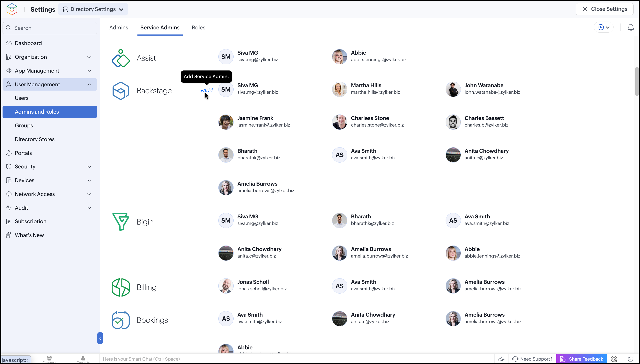Open the Directory Settings dropdown
Screen dimensions: 640x364
click(93, 9)
